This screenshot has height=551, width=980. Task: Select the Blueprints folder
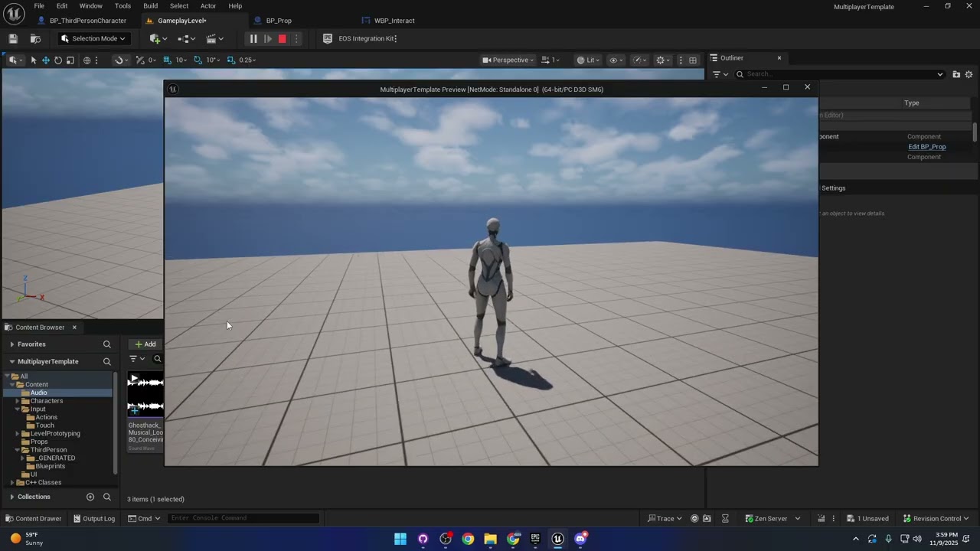coord(50,466)
